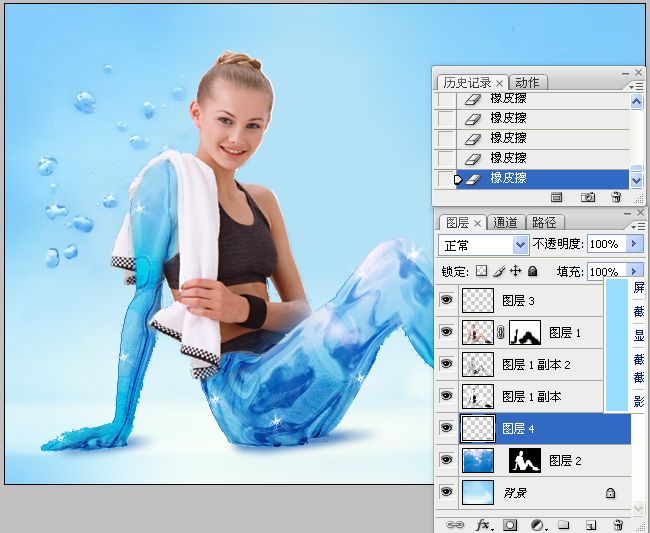Create new snapshot in History panel
The width and height of the screenshot is (650, 533).
point(589,198)
